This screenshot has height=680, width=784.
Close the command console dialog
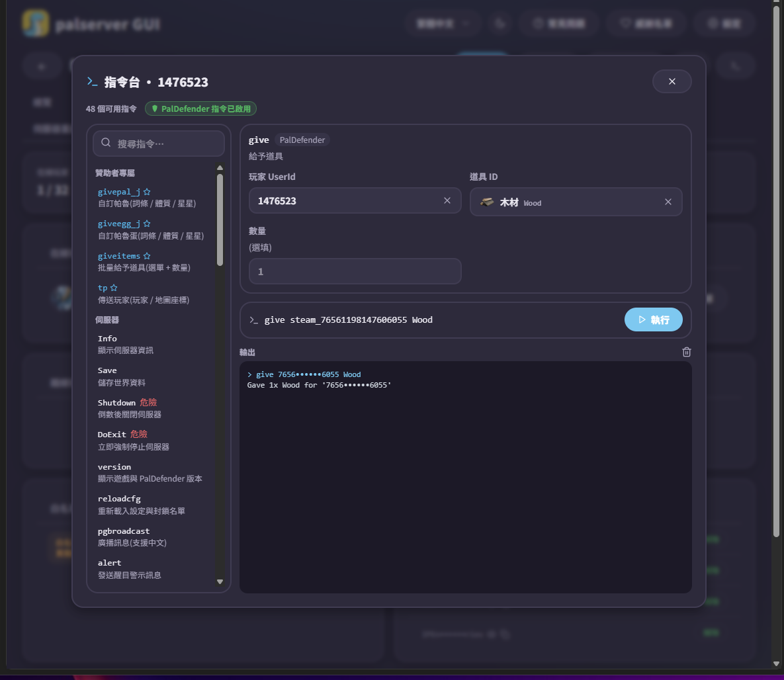click(672, 81)
